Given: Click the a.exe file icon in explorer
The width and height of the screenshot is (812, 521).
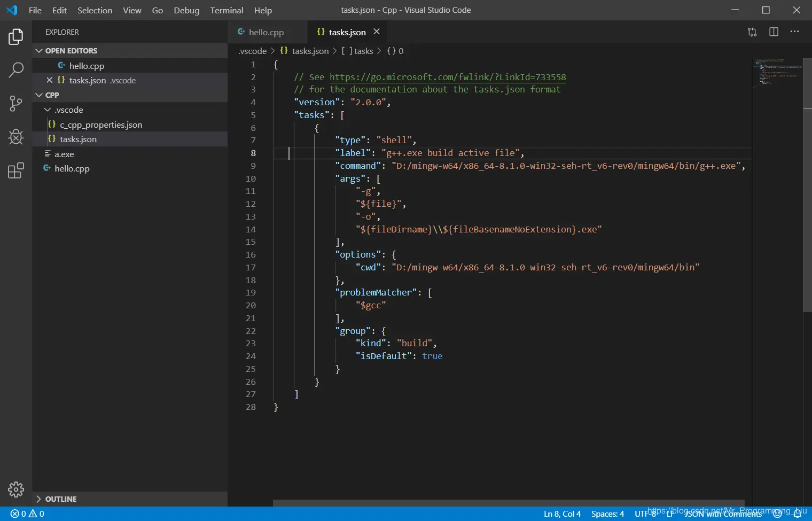Looking at the screenshot, I should pyautogui.click(x=48, y=154).
